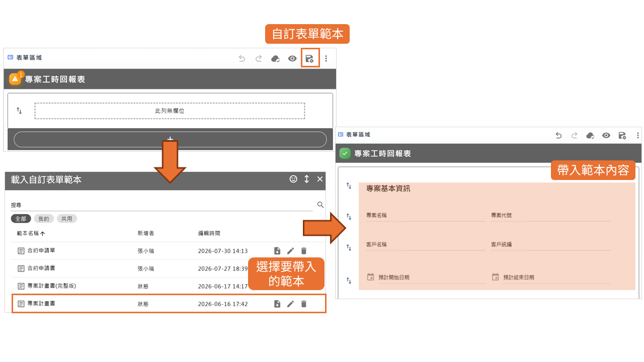Focus the 專案代號 field
Screen dimensions: 644x362
(550, 215)
